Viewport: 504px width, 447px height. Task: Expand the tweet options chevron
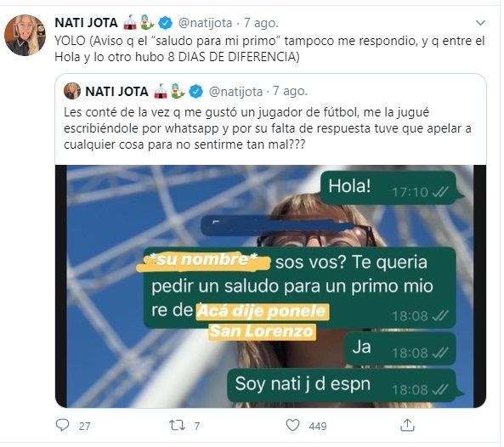pyautogui.click(x=480, y=23)
